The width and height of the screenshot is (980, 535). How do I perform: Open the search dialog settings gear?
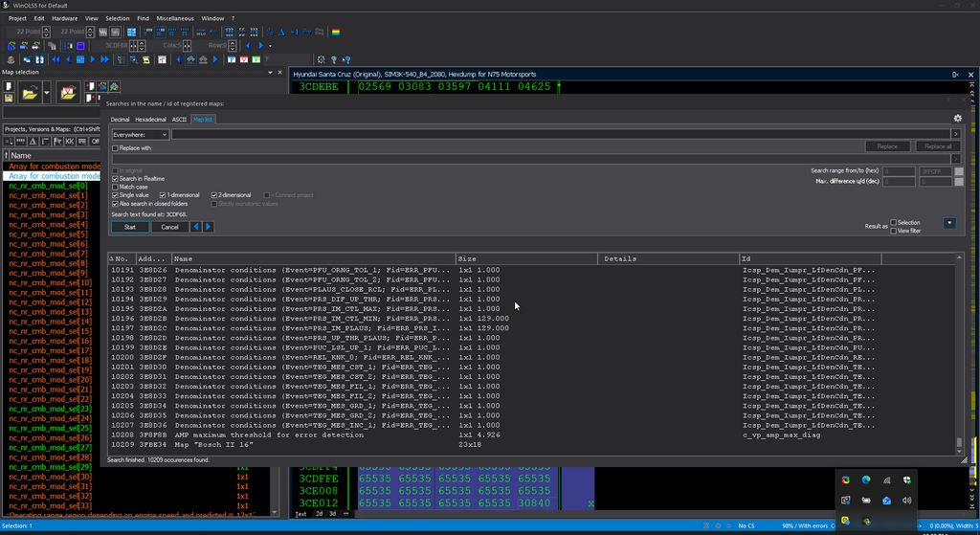coord(957,119)
